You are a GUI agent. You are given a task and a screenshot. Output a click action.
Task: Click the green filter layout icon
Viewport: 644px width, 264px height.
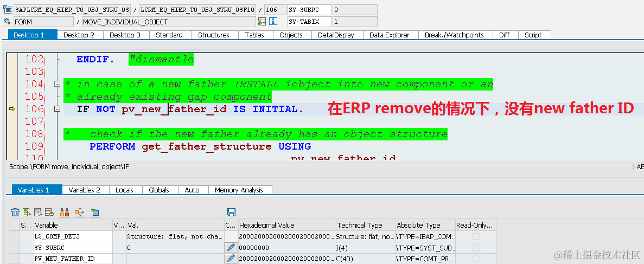[x=95, y=213]
